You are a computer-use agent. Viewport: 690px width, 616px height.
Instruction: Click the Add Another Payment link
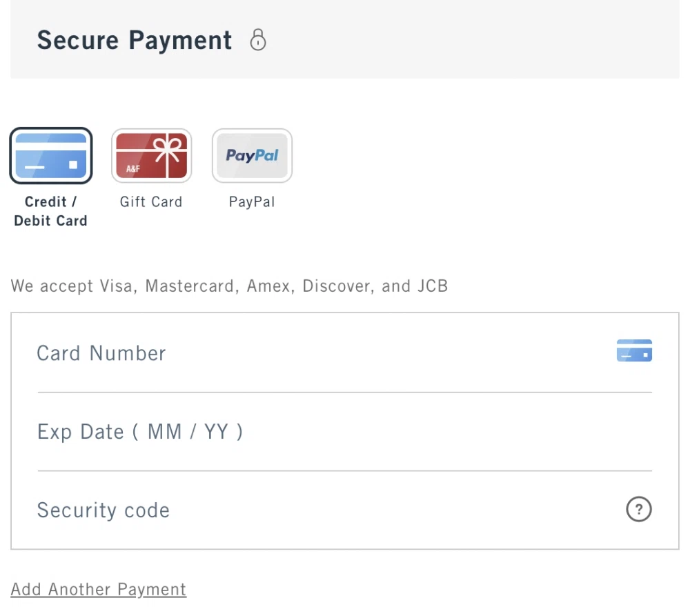pos(99,590)
